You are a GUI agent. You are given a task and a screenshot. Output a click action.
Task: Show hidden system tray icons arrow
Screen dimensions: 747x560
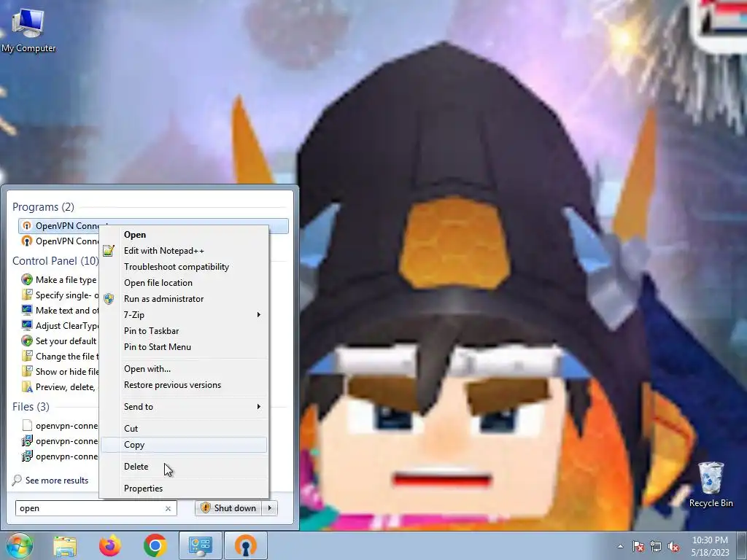[620, 546]
